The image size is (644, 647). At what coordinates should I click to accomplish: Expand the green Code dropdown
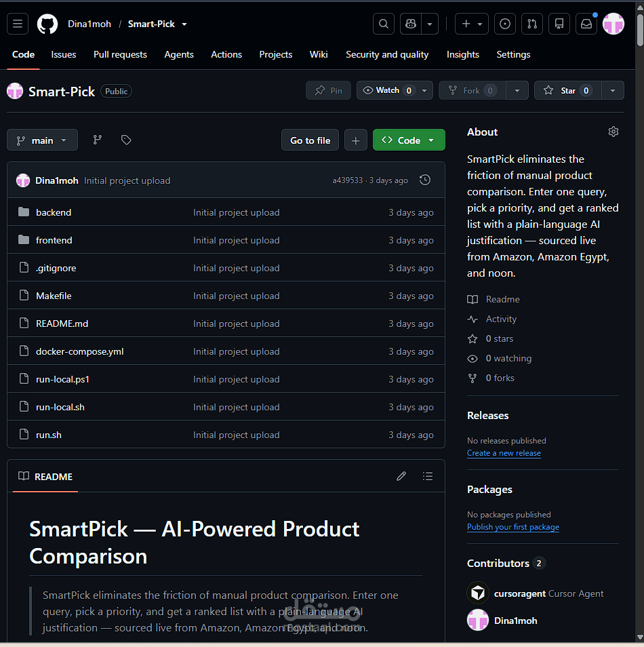(x=409, y=140)
